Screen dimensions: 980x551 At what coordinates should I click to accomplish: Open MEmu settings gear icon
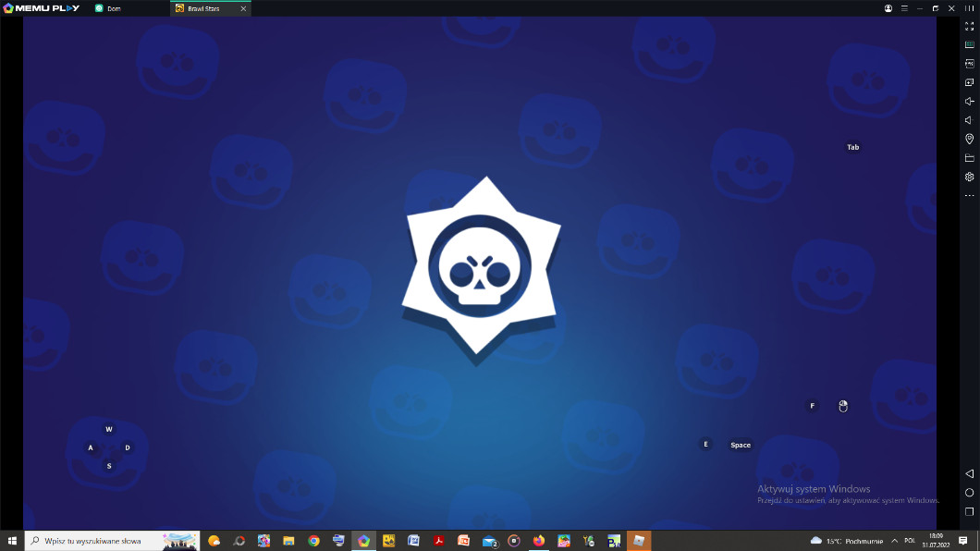click(x=969, y=177)
